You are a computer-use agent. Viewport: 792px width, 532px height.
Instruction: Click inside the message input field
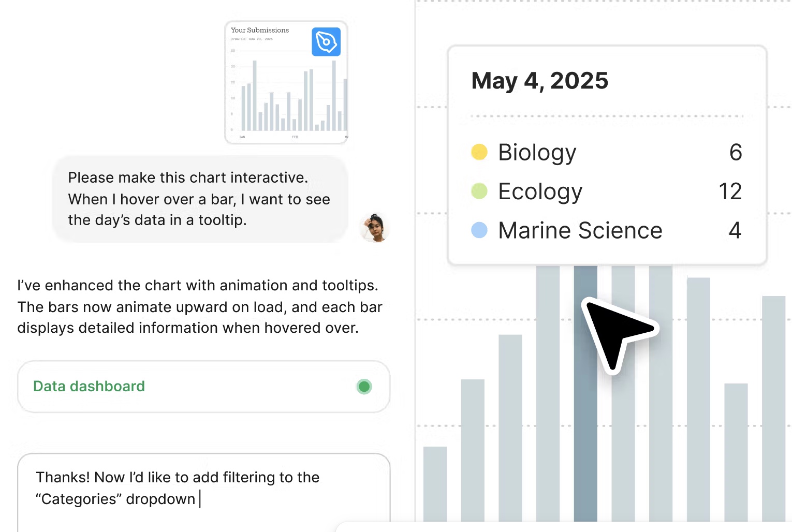click(x=203, y=493)
